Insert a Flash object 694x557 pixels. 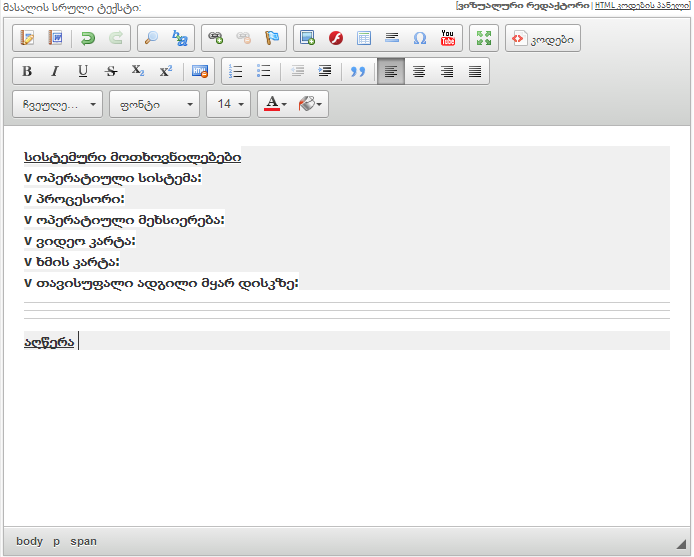(x=336, y=38)
